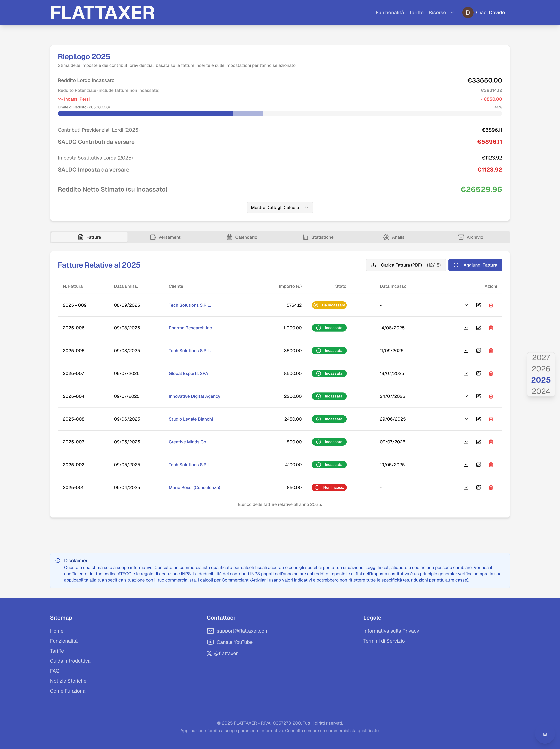Click the edit icon on the Creative Minds Co. row
560x749 pixels.
[478, 442]
